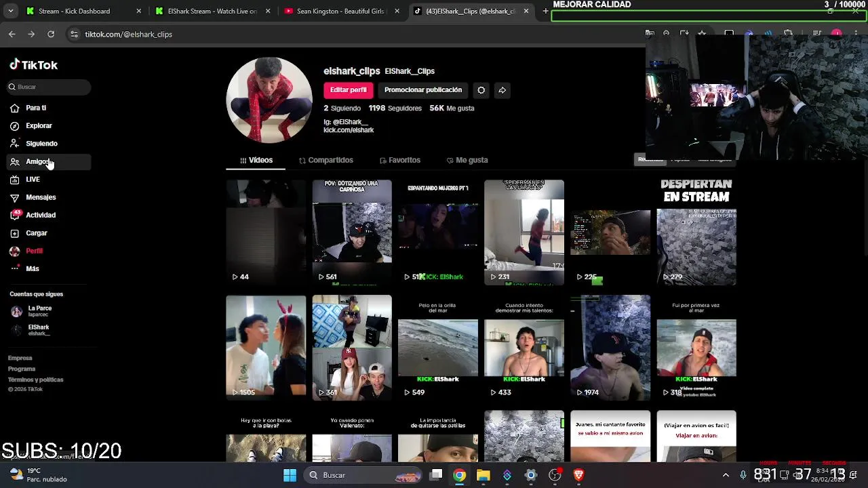Open the video with 1505 views
The height and width of the screenshot is (488, 868).
[266, 348]
